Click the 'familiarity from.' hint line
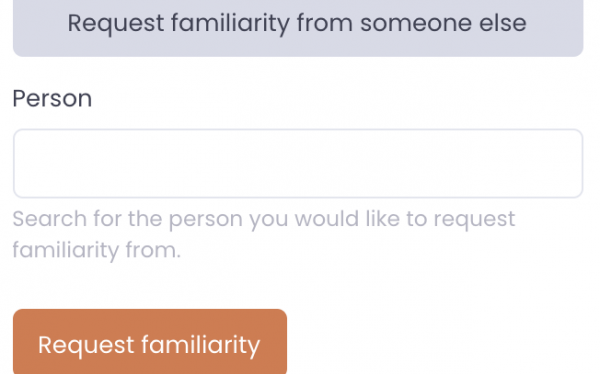Viewport: 600px width, 374px height. 96,250
